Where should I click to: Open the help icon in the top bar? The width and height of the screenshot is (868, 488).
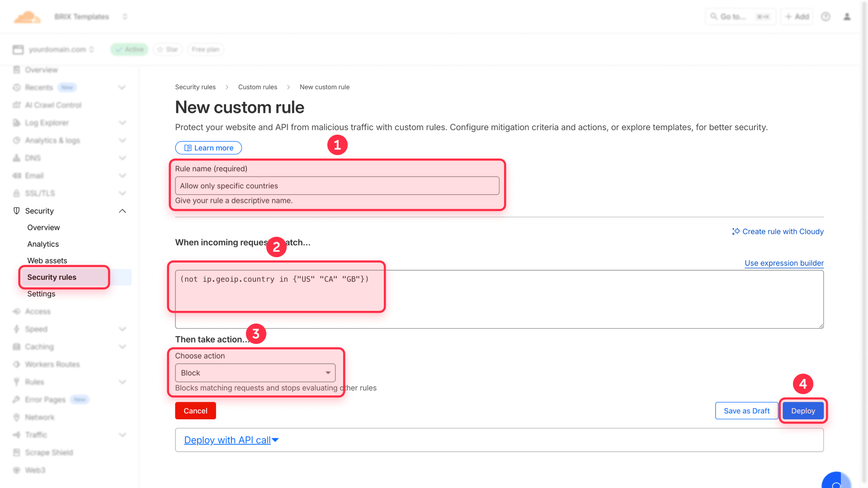[826, 16]
